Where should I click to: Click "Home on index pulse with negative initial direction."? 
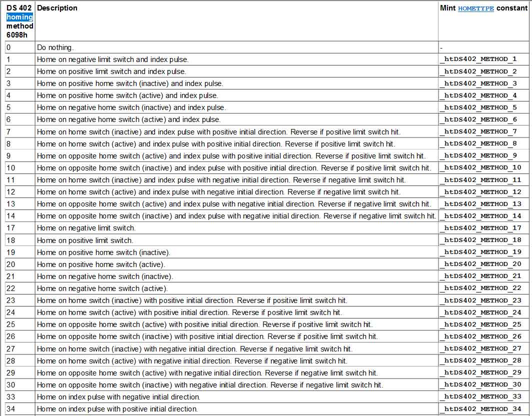click(x=118, y=397)
